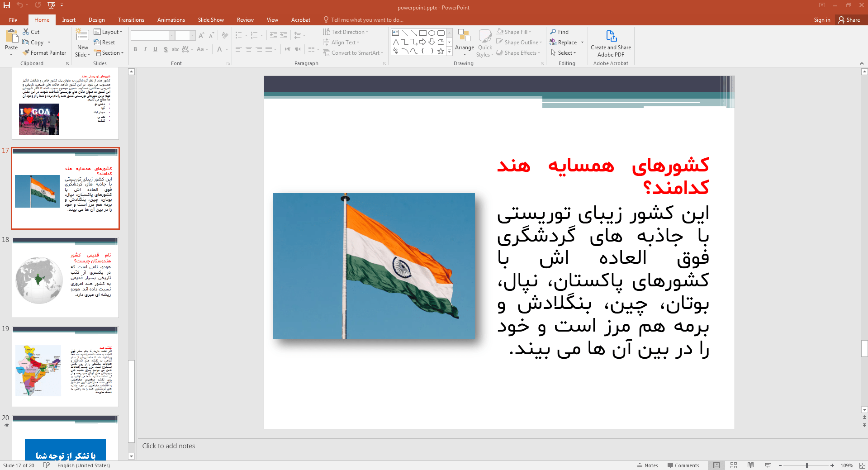The image size is (868, 470).
Task: Click the Sign in link
Action: pyautogui.click(x=822, y=20)
